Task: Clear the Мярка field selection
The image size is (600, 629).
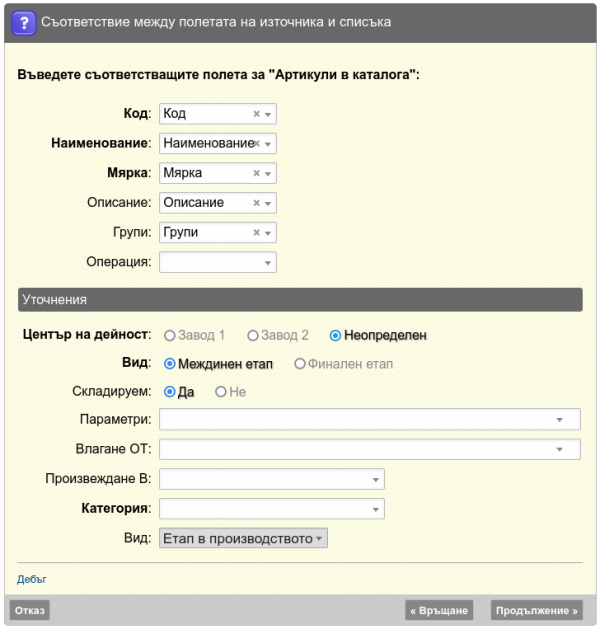Action: [257, 173]
